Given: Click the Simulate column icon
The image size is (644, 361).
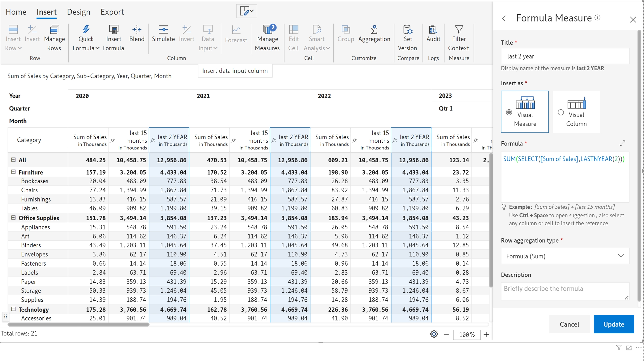Looking at the screenshot, I should point(163,29).
